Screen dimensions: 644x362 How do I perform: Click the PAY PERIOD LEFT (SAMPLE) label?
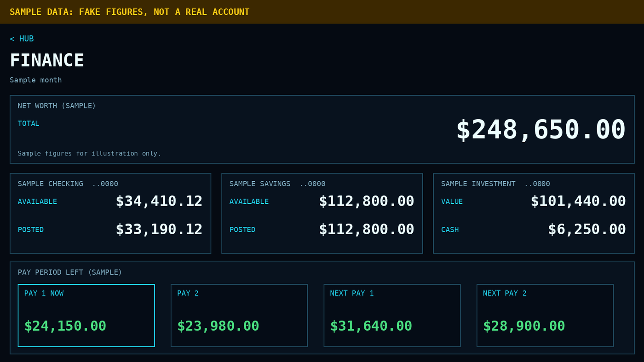coord(70,272)
